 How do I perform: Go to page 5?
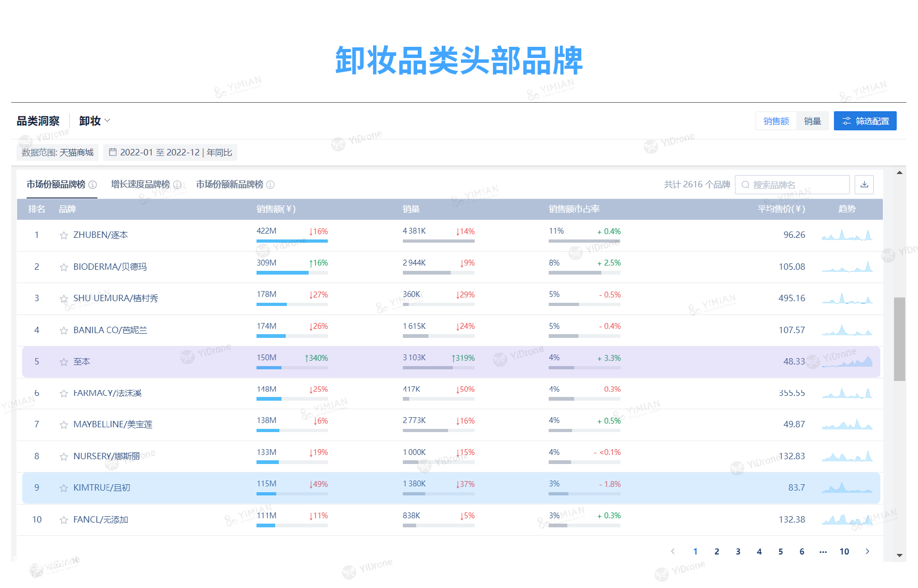(781, 551)
